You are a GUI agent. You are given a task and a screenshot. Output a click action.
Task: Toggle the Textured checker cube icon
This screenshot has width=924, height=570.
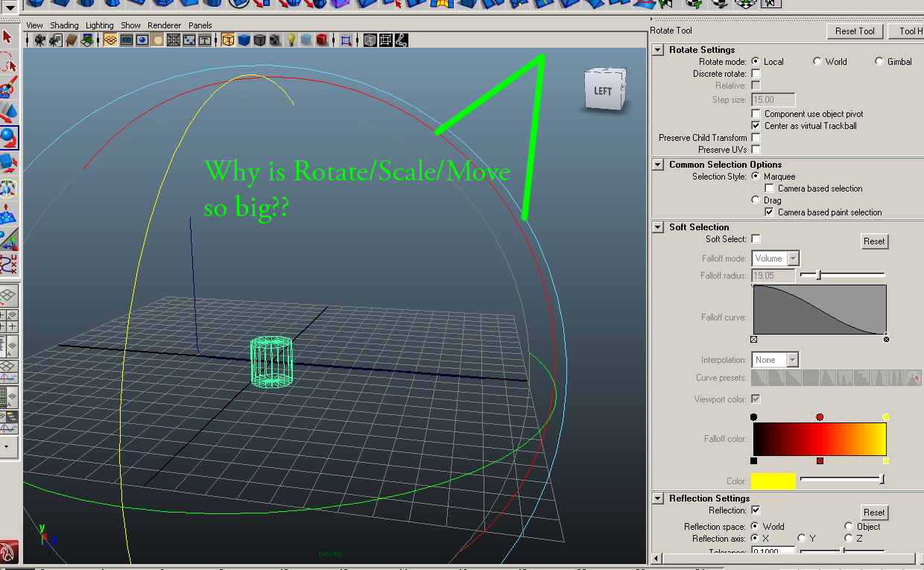(275, 39)
